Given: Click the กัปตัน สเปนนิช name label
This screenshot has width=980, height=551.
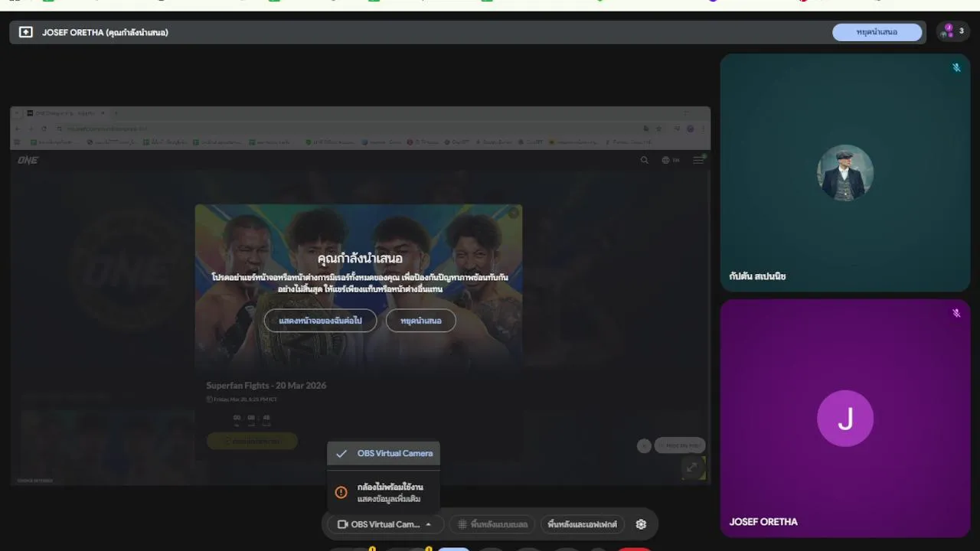Looking at the screenshot, I should pos(758,276).
